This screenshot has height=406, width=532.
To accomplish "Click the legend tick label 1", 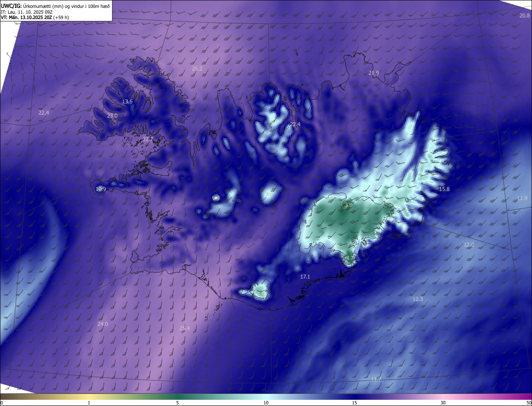I will 89,403.
